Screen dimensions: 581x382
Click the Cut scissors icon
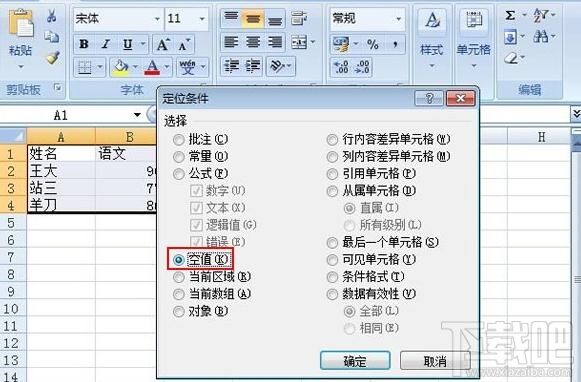[52, 16]
